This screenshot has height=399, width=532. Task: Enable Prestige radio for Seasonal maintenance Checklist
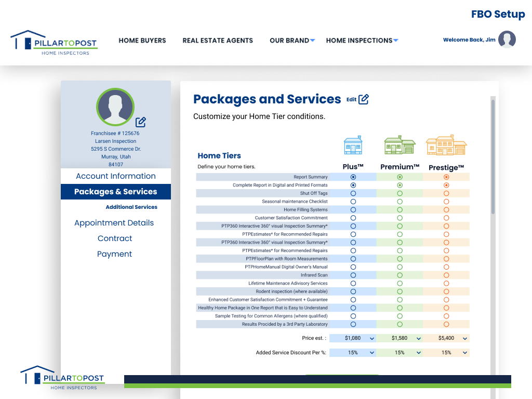446,202
